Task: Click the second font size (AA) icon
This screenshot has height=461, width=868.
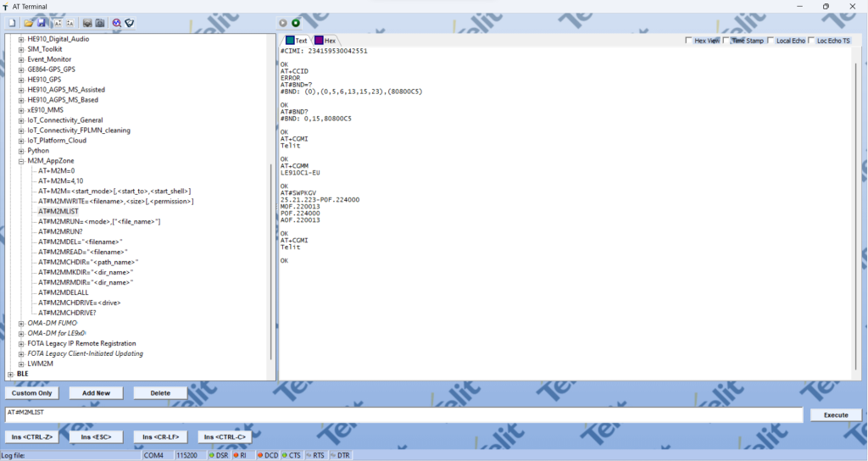Action: point(70,23)
